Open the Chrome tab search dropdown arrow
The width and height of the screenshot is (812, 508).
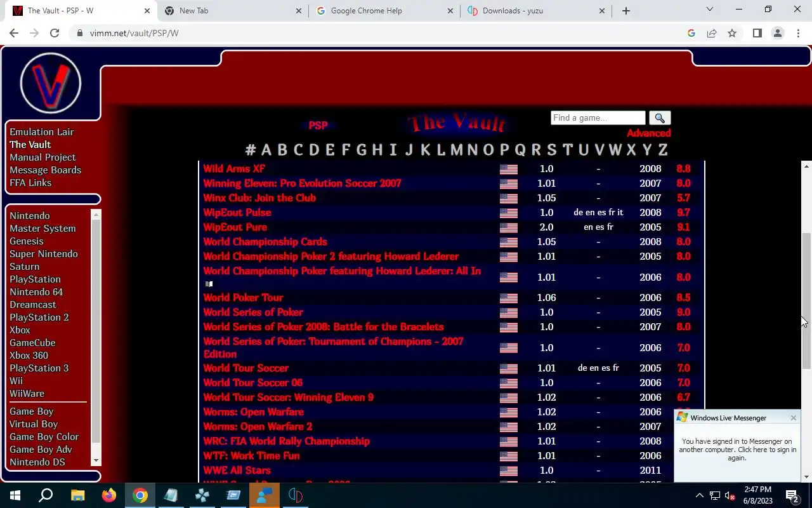tap(710, 10)
